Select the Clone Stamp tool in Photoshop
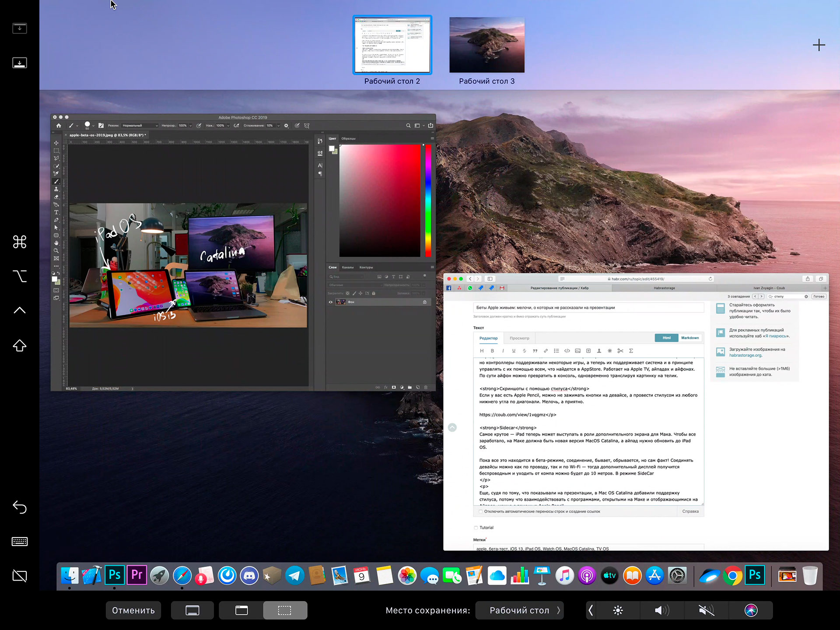 [x=56, y=189]
